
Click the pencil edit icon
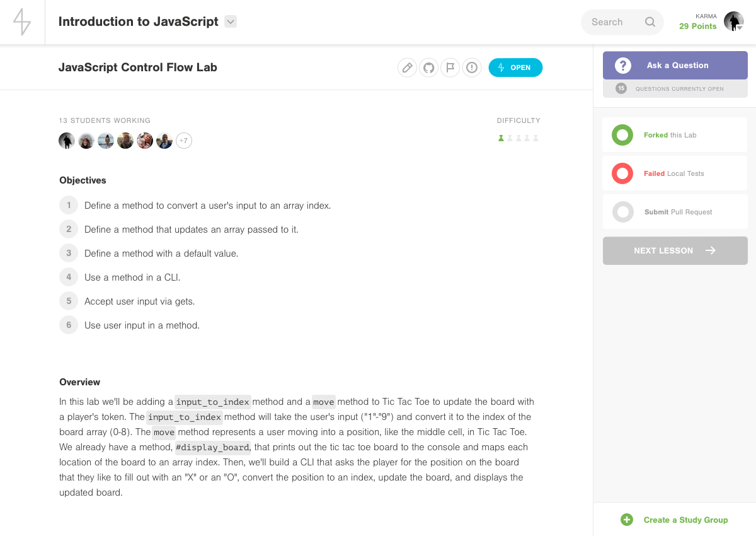pyautogui.click(x=408, y=67)
